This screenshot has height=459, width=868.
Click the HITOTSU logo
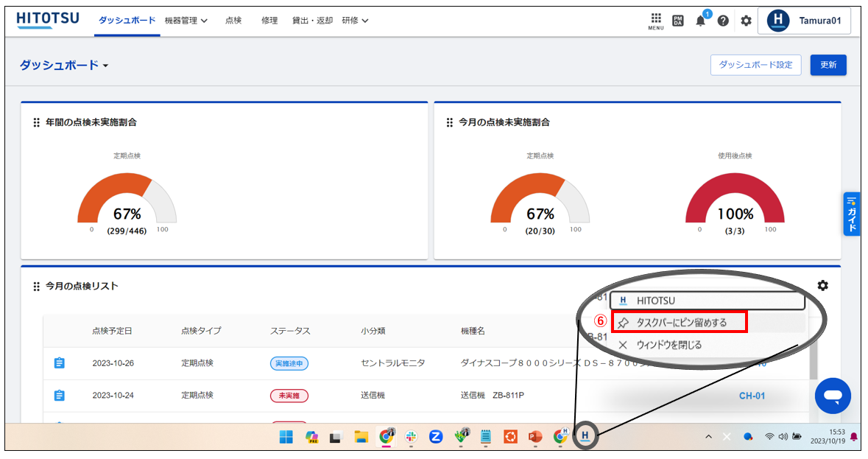click(48, 20)
